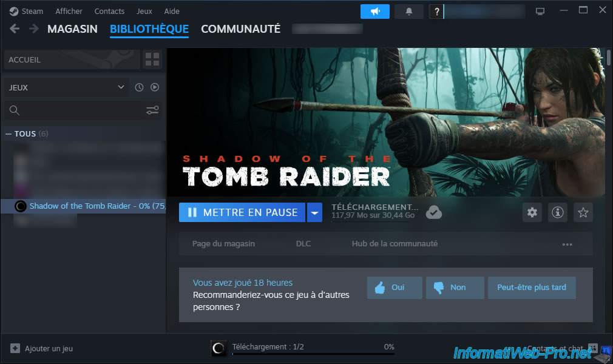
Task: Go back with the left arrow
Action: tap(15, 29)
